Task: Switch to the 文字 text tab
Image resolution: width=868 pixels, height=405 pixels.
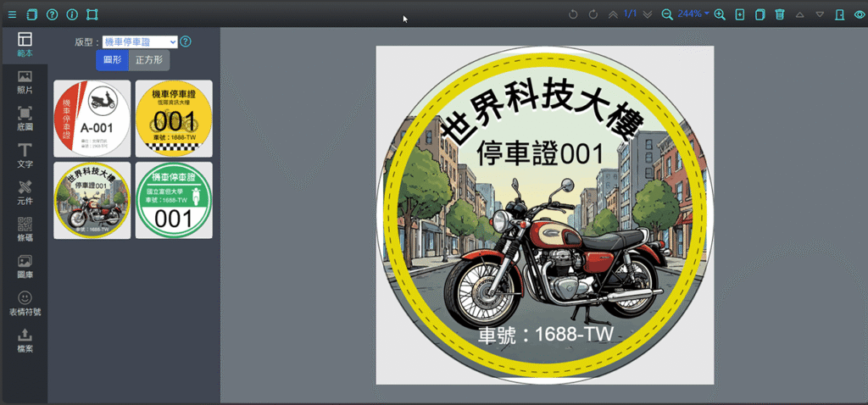Action: pyautogui.click(x=25, y=154)
